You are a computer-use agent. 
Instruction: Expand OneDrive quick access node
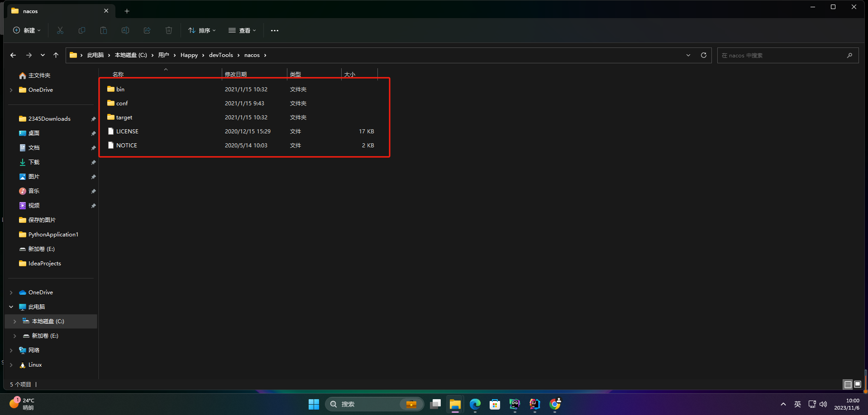(x=11, y=90)
